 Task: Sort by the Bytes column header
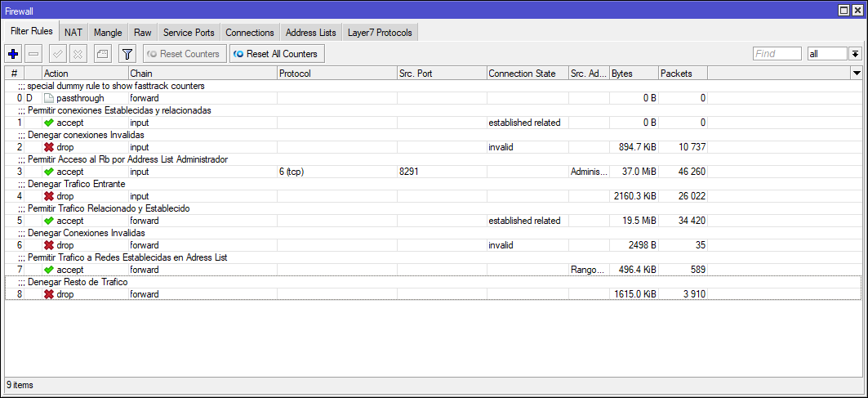(x=633, y=74)
